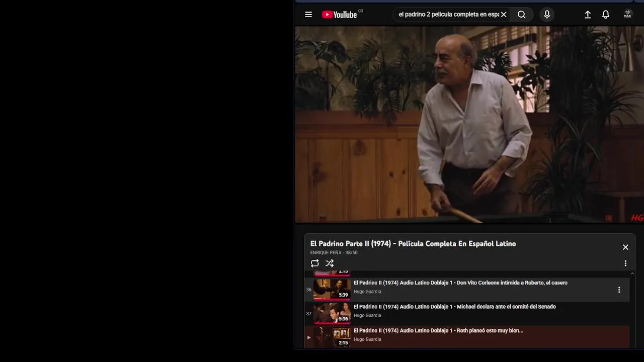Click Hugo Guardia under the Roth planeó video
The height and width of the screenshot is (362, 644).
coord(367,339)
